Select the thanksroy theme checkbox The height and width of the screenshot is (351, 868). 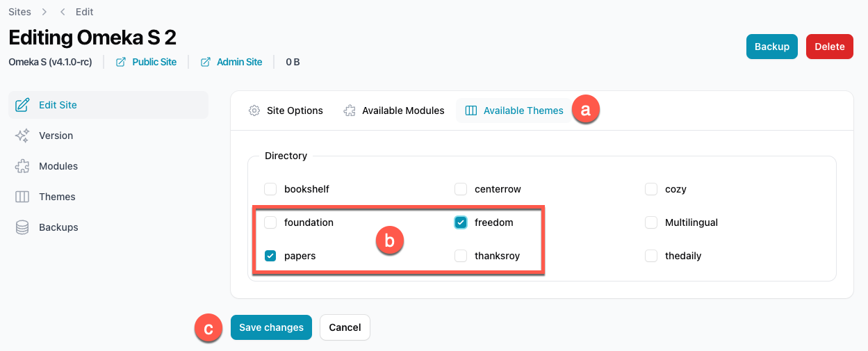pyautogui.click(x=461, y=256)
